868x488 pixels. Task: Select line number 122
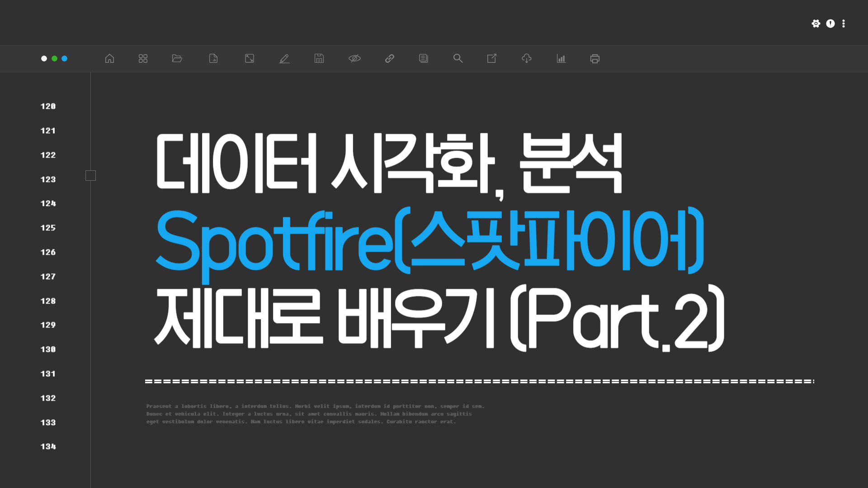click(x=48, y=155)
